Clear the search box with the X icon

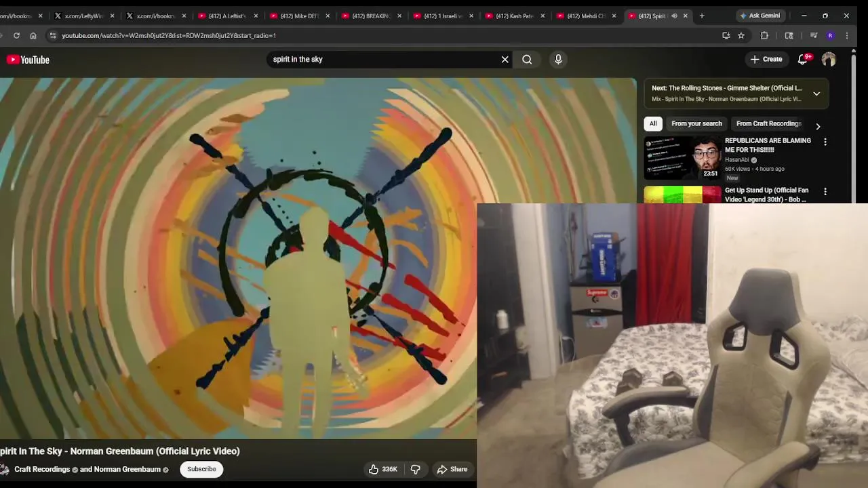(505, 60)
